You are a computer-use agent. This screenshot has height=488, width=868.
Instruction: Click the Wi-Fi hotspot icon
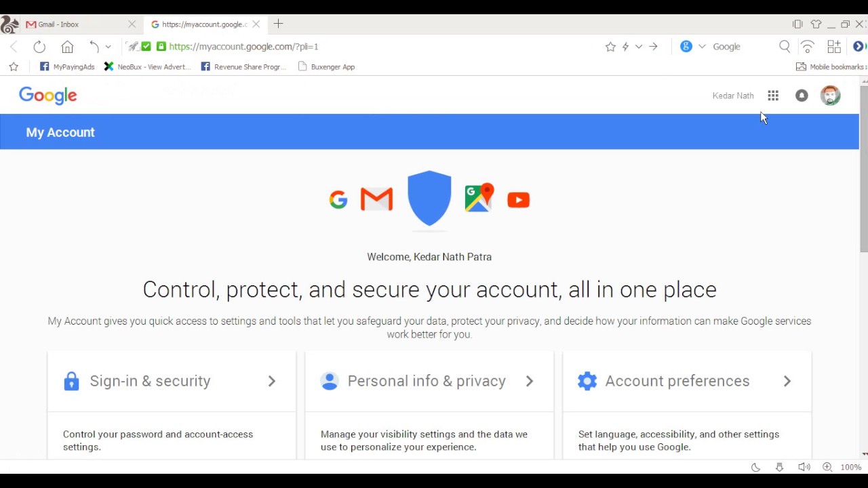click(x=808, y=47)
